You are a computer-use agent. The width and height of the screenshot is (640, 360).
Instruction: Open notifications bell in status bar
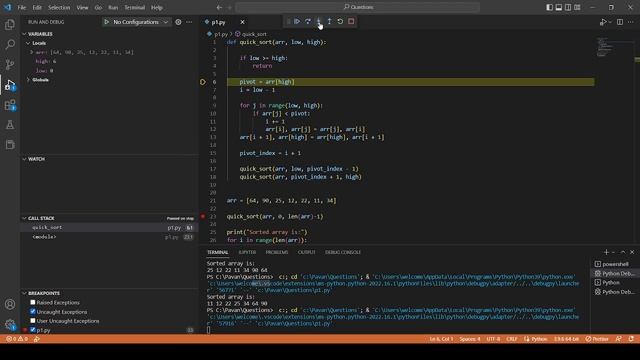(631, 339)
